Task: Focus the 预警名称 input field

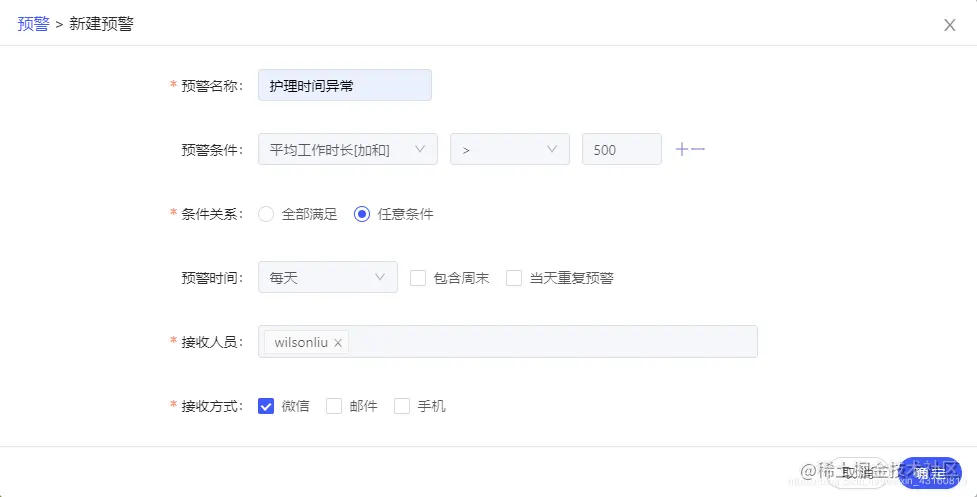Action: 345,85
